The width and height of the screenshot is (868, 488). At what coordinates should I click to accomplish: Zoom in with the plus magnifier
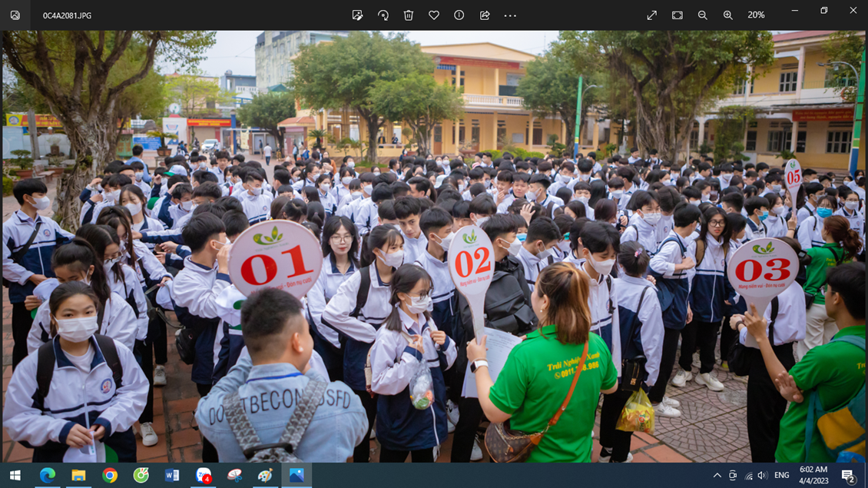tap(728, 15)
